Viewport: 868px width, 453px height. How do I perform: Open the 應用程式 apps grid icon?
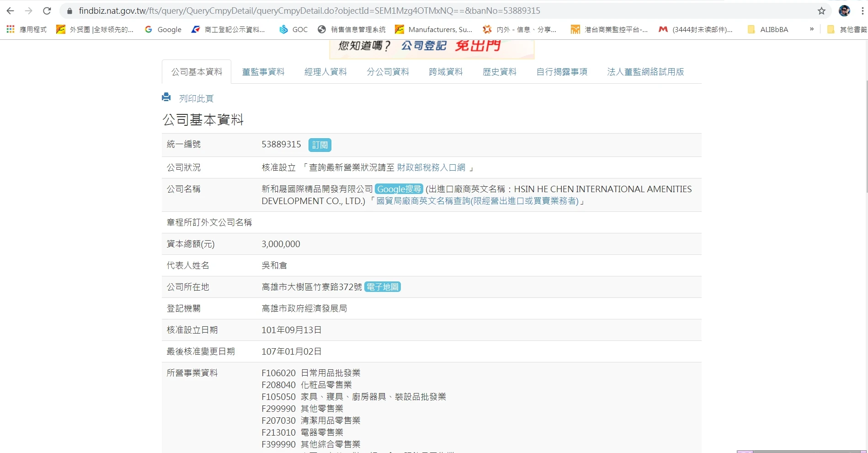click(11, 29)
